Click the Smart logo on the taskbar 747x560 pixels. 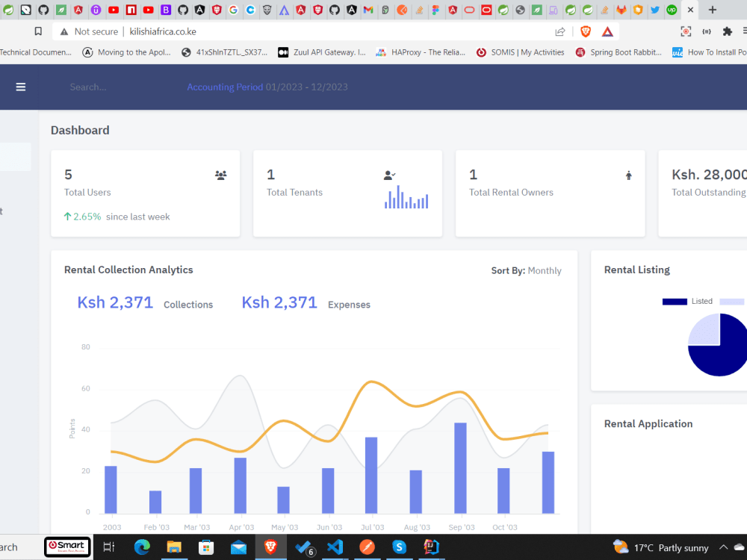coord(67,547)
